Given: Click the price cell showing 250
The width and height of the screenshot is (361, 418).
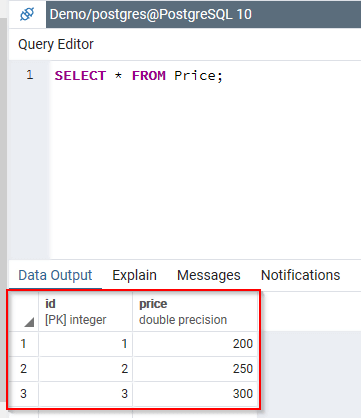Looking at the screenshot, I should [x=195, y=369].
